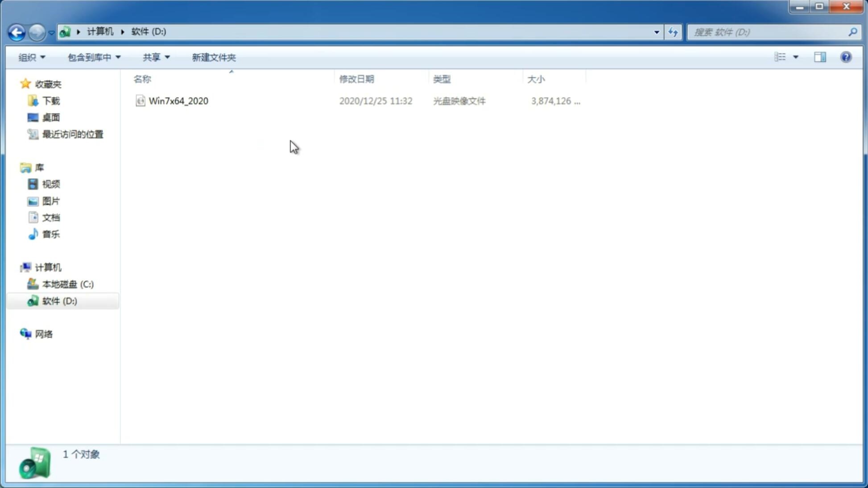
Task: Click 新建文件夹 button
Action: [x=213, y=57]
